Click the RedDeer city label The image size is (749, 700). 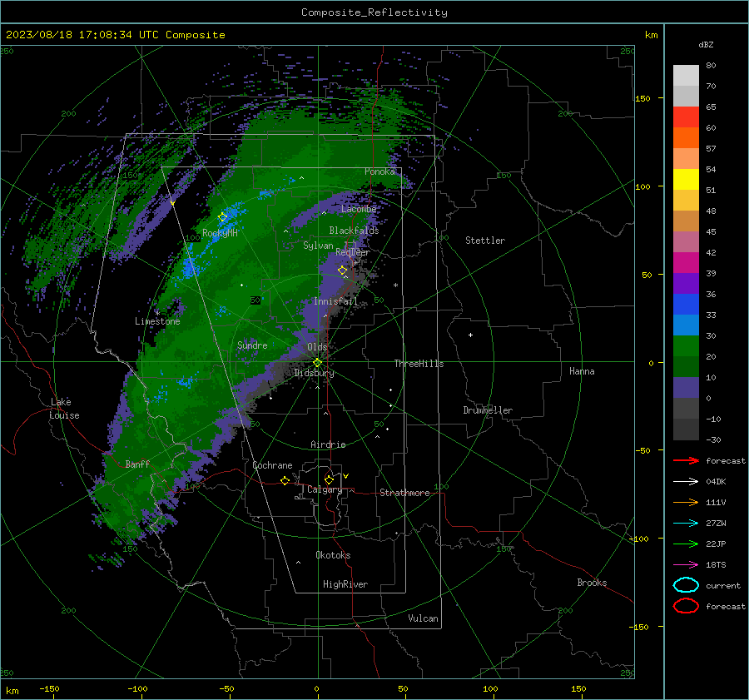(x=353, y=252)
